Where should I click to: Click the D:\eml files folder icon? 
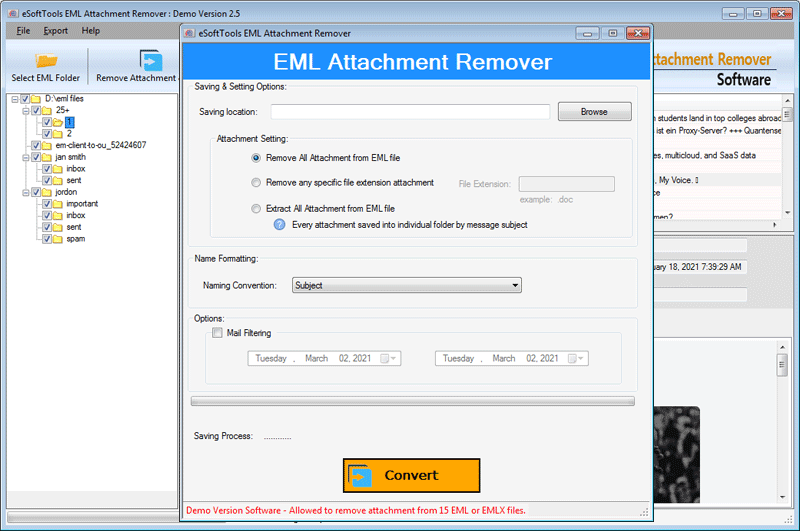(36, 98)
